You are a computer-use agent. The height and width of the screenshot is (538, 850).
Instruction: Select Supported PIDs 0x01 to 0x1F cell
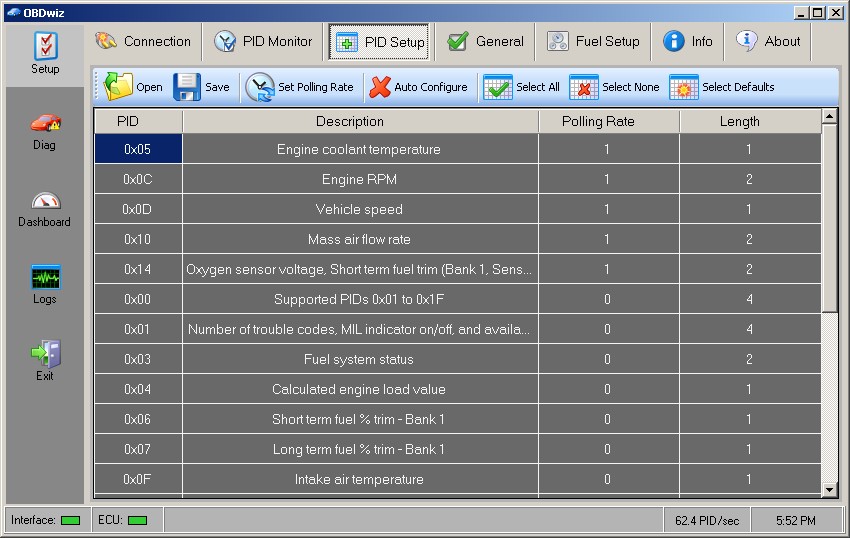pyautogui.click(x=360, y=299)
